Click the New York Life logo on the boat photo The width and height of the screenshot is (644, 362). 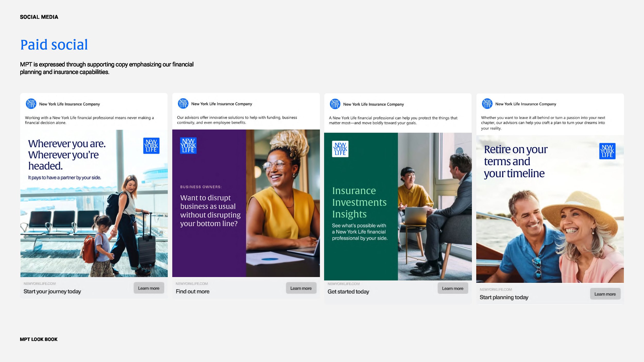(607, 151)
